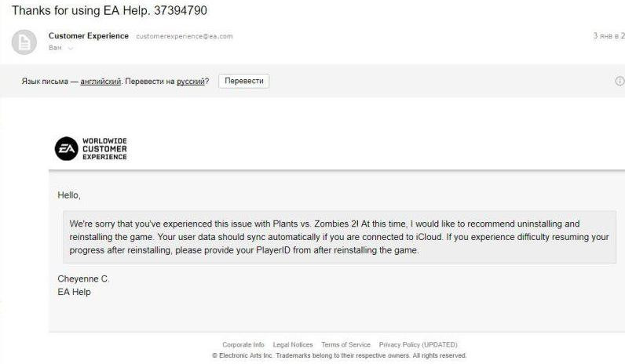Click the info icon on the translation bar
The image size is (625, 364).
tap(619, 81)
